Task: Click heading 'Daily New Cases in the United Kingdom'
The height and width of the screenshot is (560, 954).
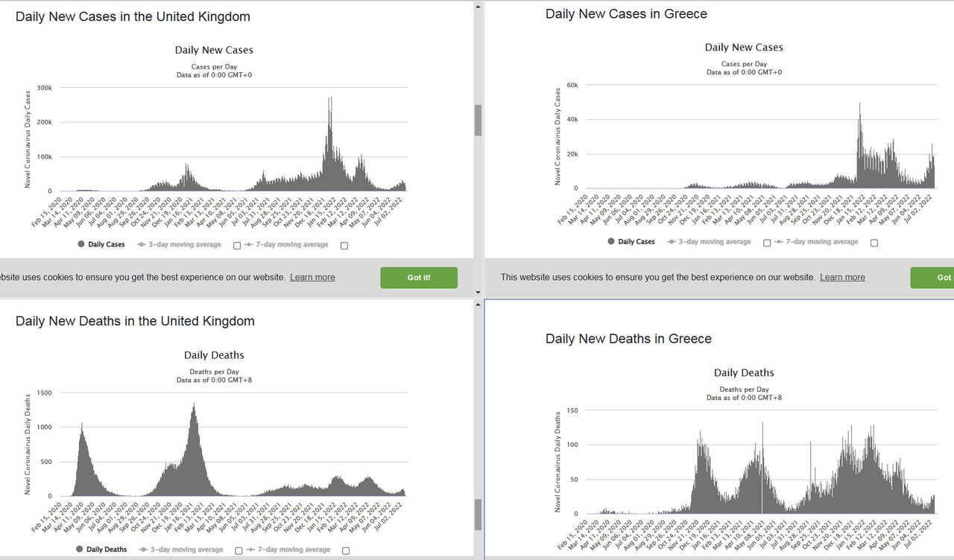Action: 133,16
